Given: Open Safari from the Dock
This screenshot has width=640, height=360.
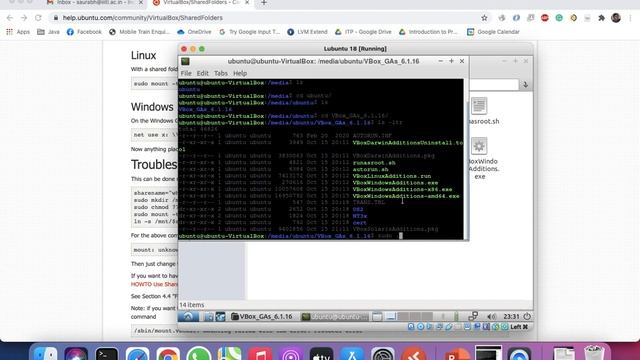Looking at the screenshot, I should pyautogui.click(x=137, y=354).
